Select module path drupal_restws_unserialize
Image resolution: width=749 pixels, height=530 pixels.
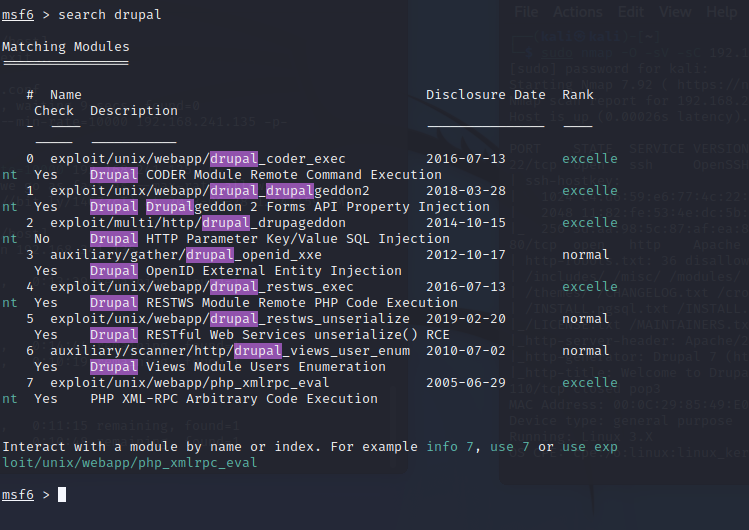pos(230,318)
